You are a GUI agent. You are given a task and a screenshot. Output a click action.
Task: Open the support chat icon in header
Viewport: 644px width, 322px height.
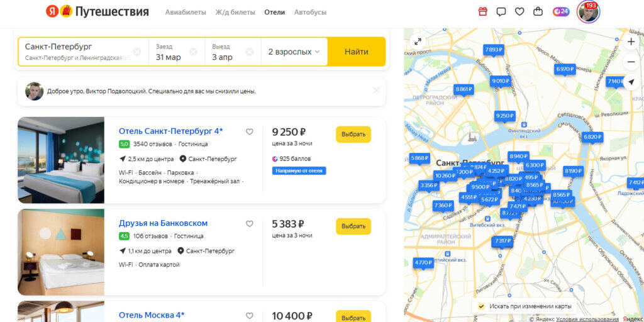[x=501, y=11]
